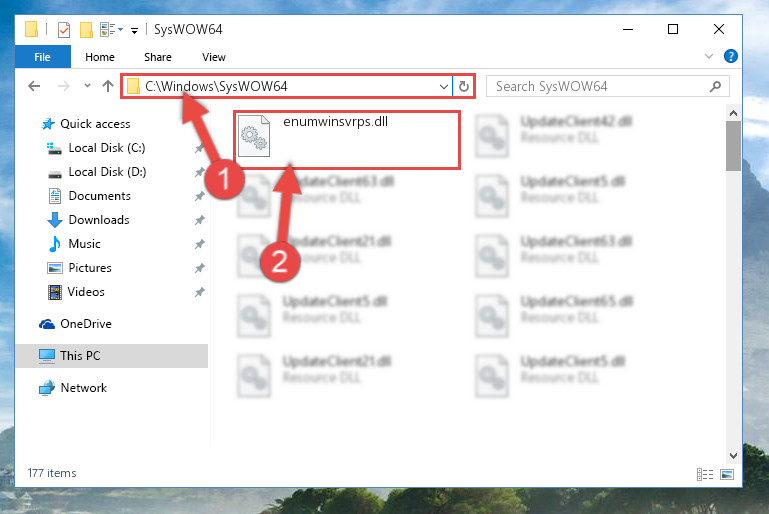
Task: Click the Back navigation arrow
Action: [34, 86]
